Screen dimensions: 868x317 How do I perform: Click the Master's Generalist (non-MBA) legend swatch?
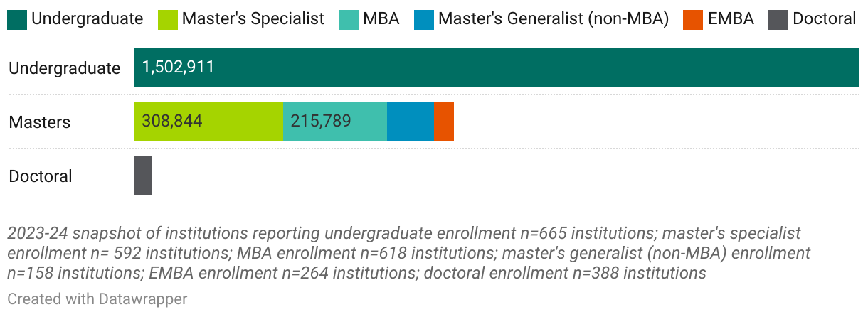pyautogui.click(x=424, y=19)
